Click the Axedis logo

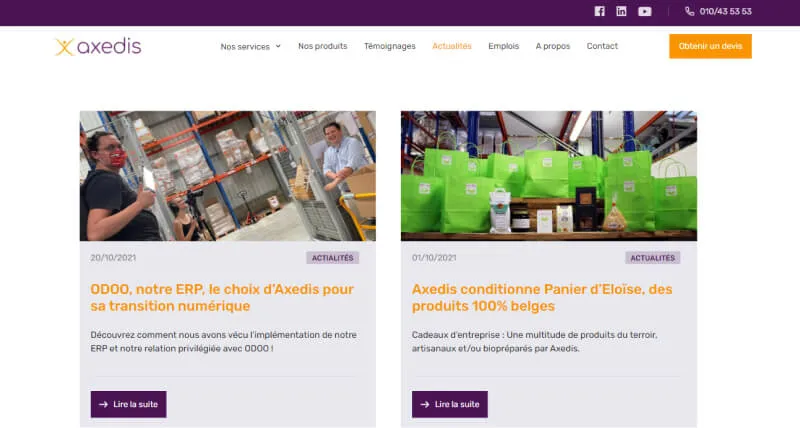coord(98,46)
